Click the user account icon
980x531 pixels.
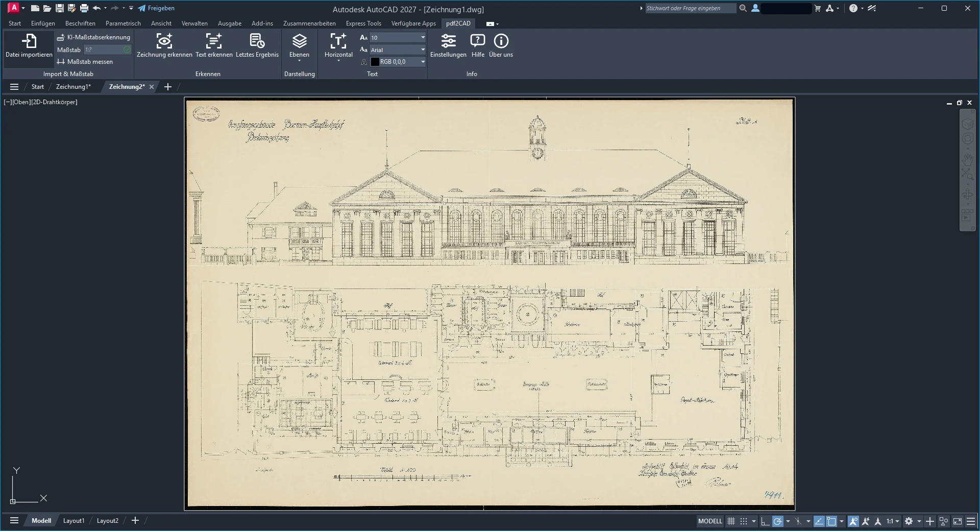755,8
